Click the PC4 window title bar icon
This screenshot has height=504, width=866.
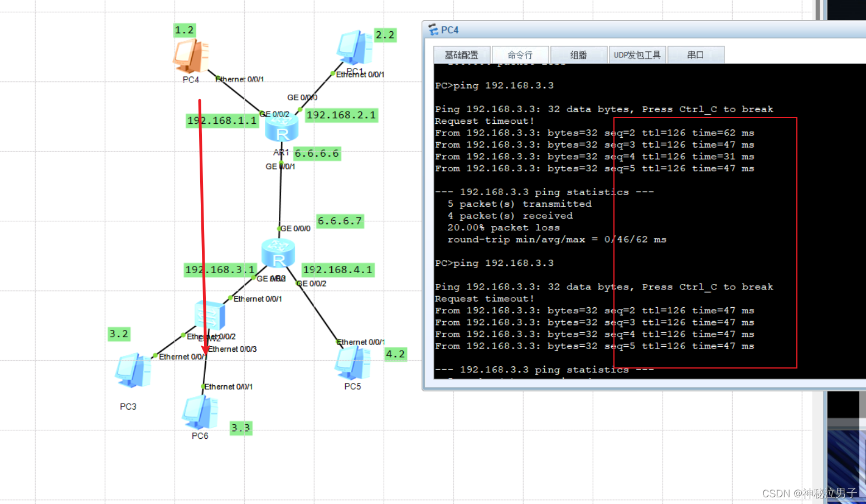(433, 30)
